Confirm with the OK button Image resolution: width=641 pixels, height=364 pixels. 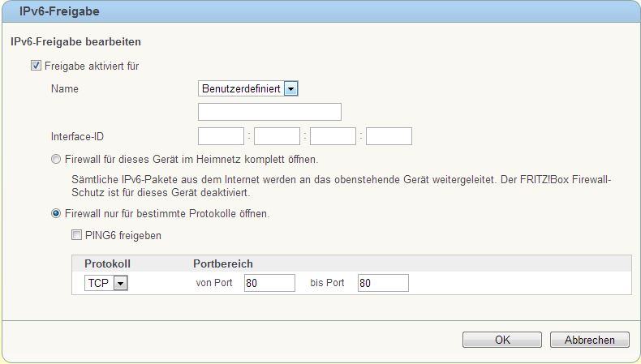502,340
